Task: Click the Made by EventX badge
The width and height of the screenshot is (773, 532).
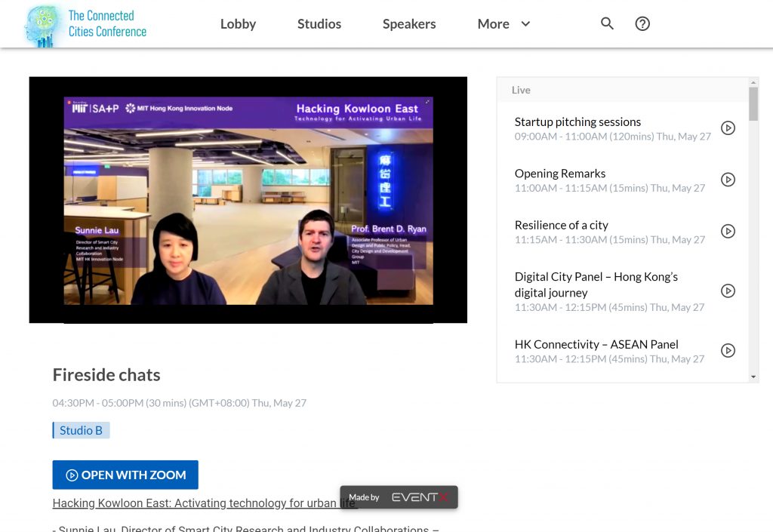Action: click(399, 497)
